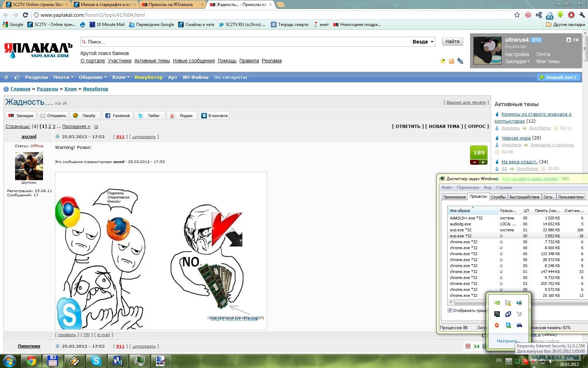Expand the Хлам navigation dropdown
Image resolution: width=588 pixels, height=368 pixels.
[120, 77]
